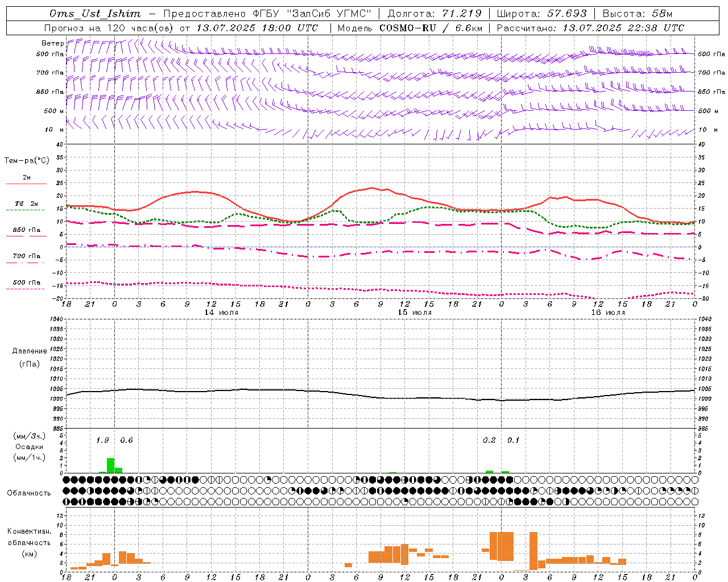The image size is (728, 582).
Task: Click the 500 гПа temperature legend entry
Action: point(27,282)
